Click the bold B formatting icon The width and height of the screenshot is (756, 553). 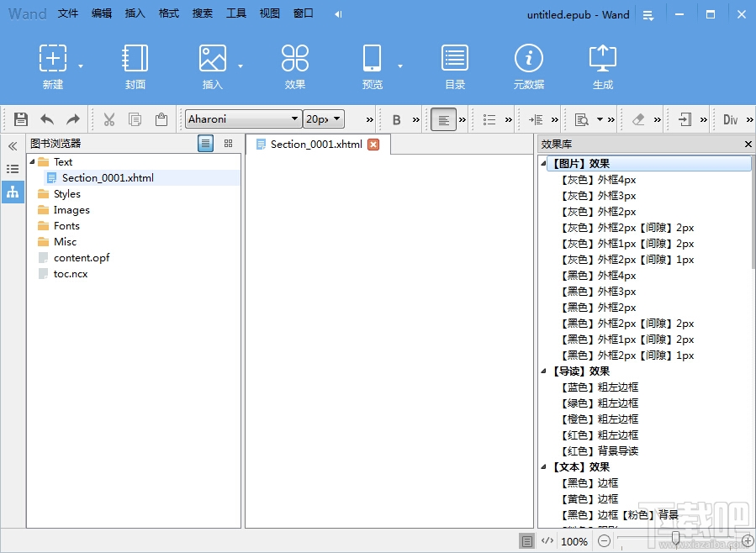(397, 119)
